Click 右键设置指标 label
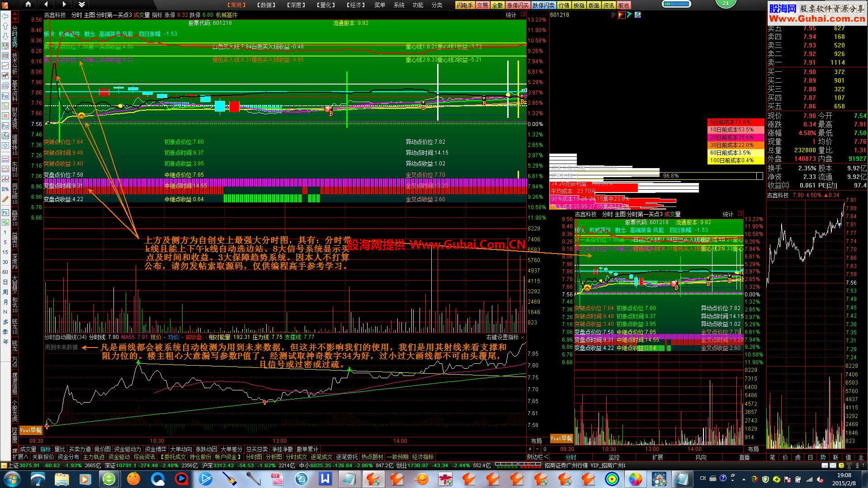 point(502,338)
